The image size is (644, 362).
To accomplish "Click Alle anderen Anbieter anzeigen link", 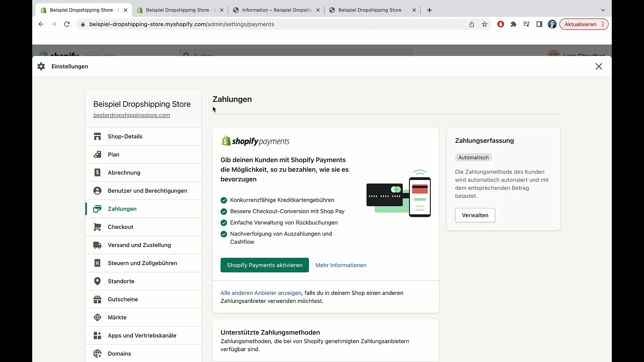I will (x=261, y=293).
